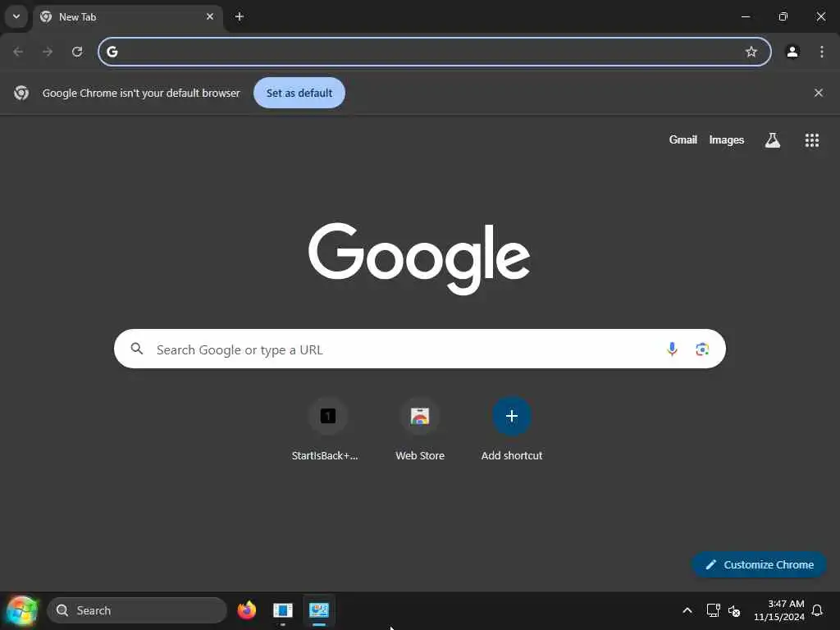Open a new tab with plus button
The image size is (840, 630).
click(x=240, y=16)
